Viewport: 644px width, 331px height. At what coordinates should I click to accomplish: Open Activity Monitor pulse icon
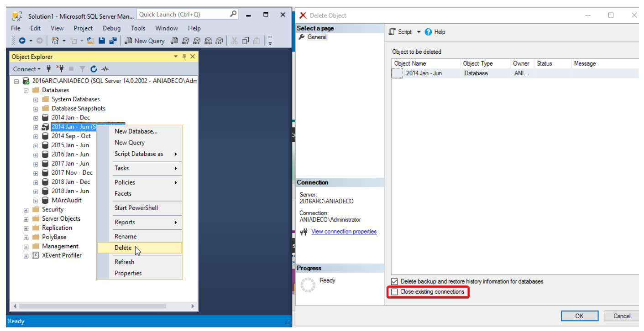coord(105,69)
